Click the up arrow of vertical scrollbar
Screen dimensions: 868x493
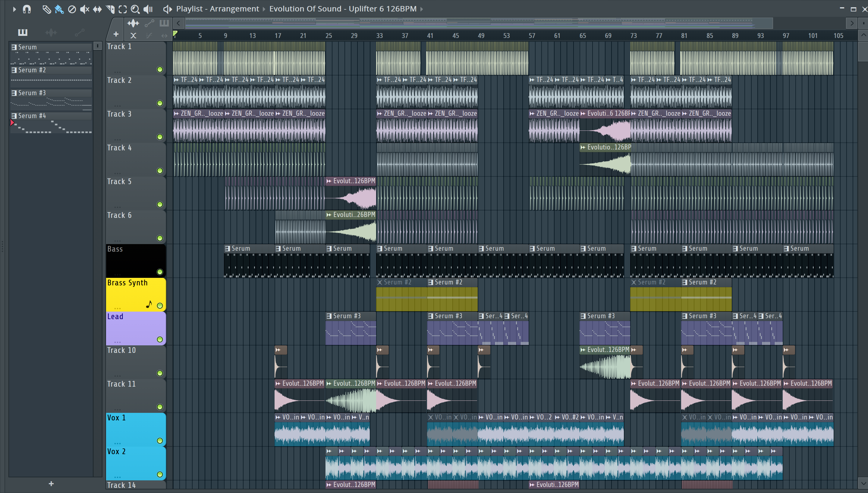[x=863, y=35]
